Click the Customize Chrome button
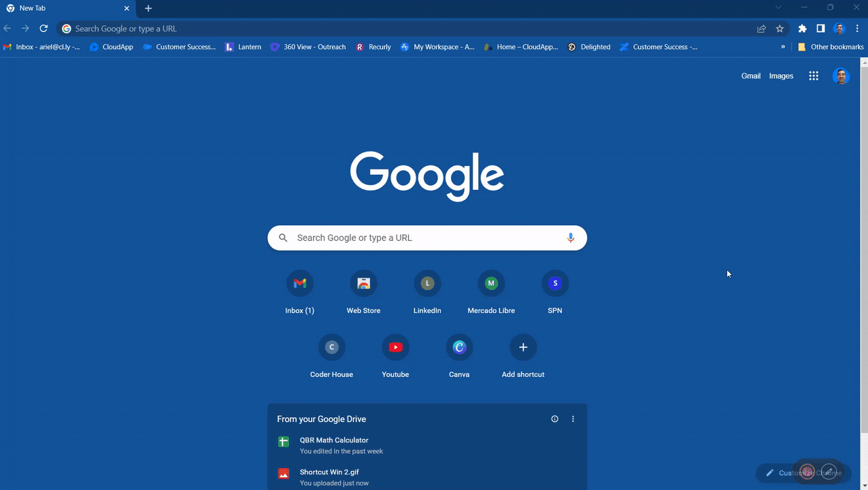The height and width of the screenshot is (490, 868). [x=803, y=472]
